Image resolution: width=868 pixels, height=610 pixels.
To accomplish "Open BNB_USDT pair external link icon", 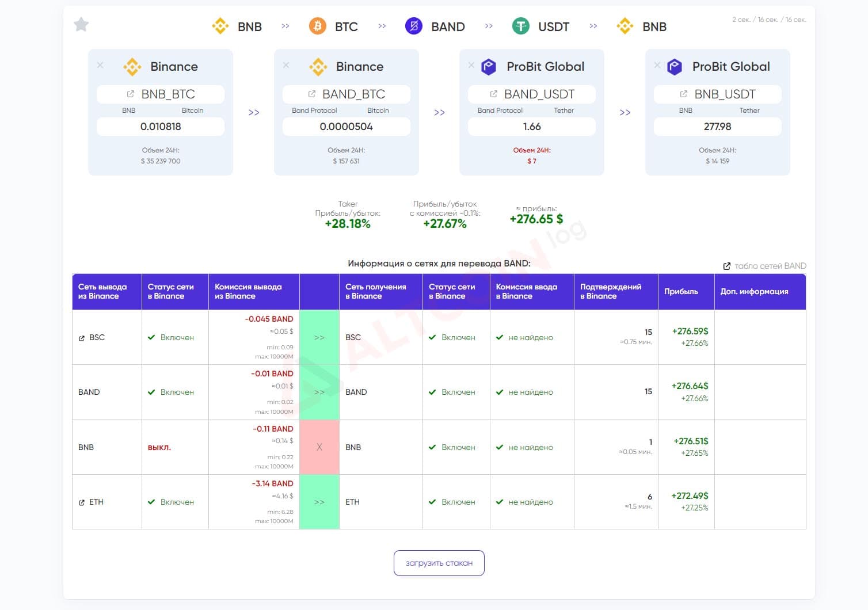I will tap(684, 94).
